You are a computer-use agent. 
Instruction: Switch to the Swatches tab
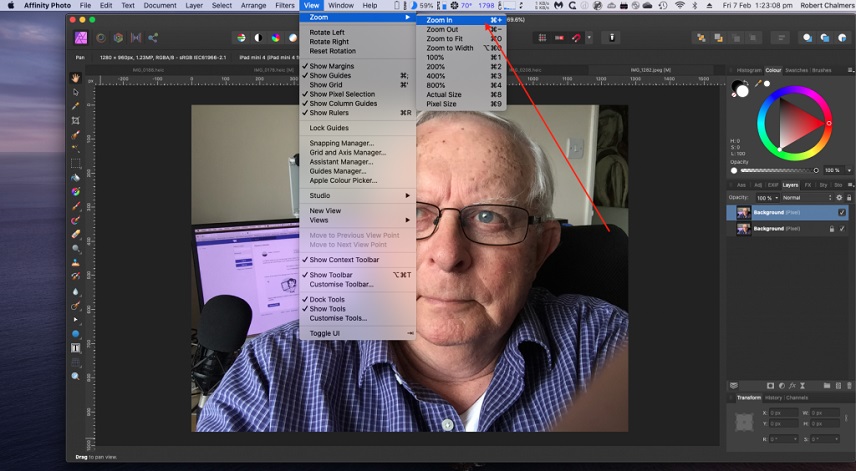point(796,70)
